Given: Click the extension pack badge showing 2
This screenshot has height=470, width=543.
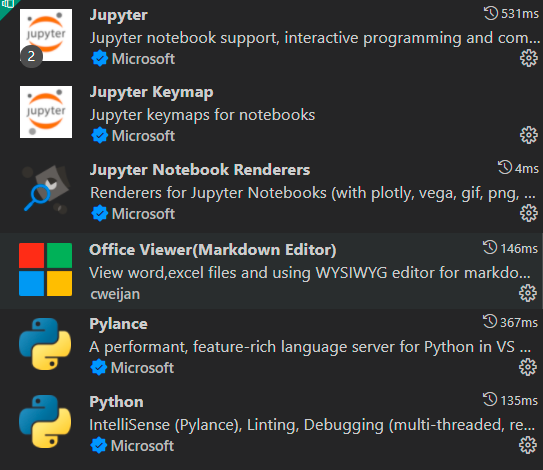Looking at the screenshot, I should pos(31,56).
